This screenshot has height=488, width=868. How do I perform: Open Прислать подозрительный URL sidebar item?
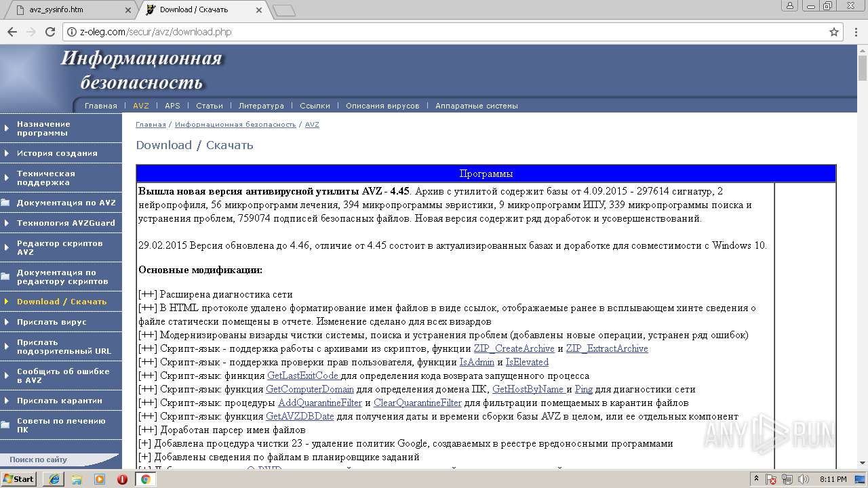61,347
